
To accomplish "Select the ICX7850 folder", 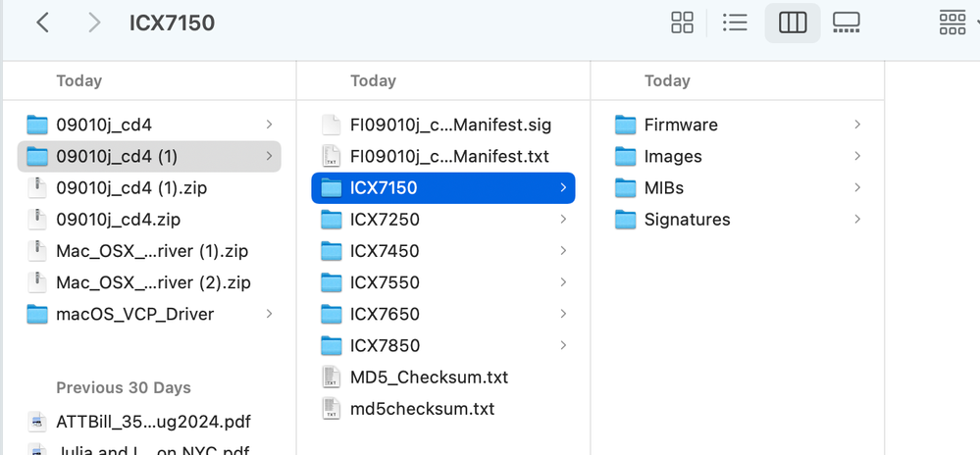I will point(385,345).
